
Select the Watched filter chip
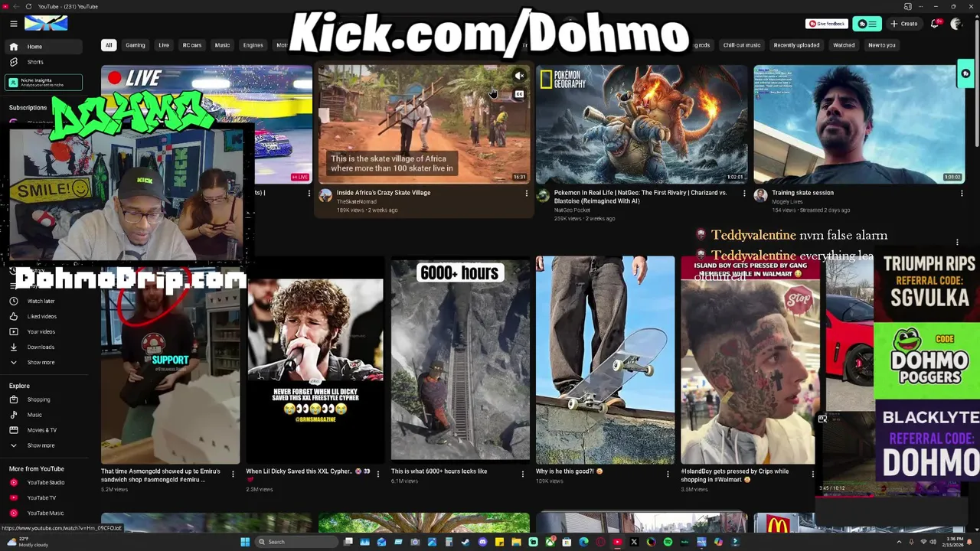844,45
